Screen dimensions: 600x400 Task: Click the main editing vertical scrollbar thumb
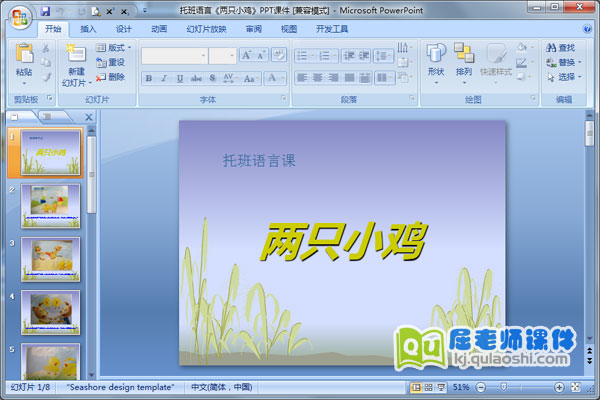[x=589, y=133]
